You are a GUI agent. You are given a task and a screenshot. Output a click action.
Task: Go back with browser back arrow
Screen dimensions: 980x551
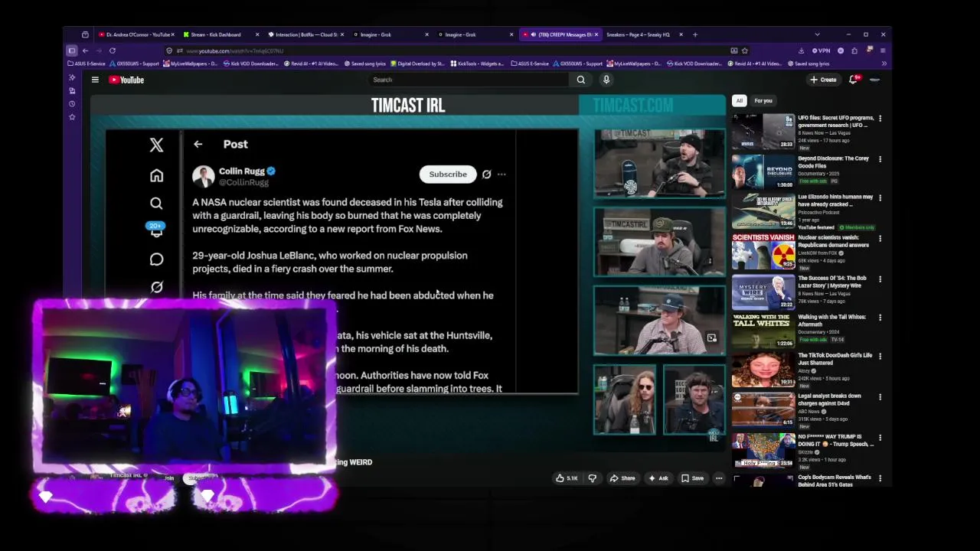[86, 51]
